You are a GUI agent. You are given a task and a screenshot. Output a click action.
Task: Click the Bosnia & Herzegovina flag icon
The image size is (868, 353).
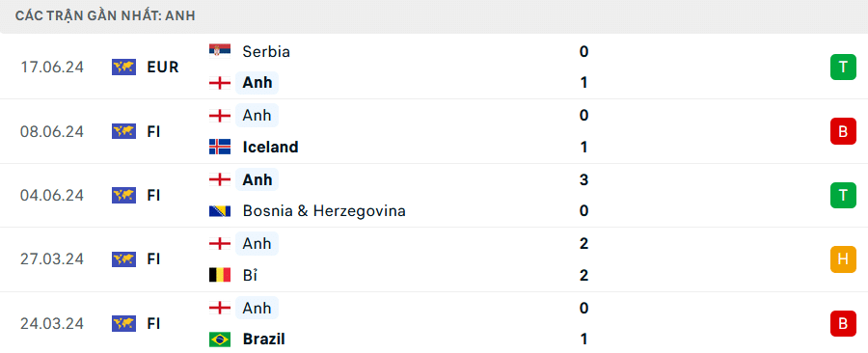tap(220, 211)
